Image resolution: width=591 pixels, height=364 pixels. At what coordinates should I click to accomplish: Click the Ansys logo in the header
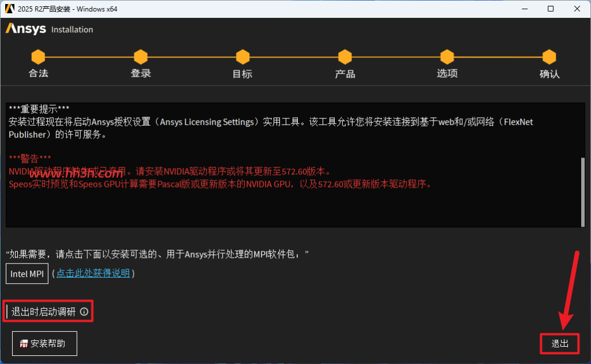[x=25, y=29]
